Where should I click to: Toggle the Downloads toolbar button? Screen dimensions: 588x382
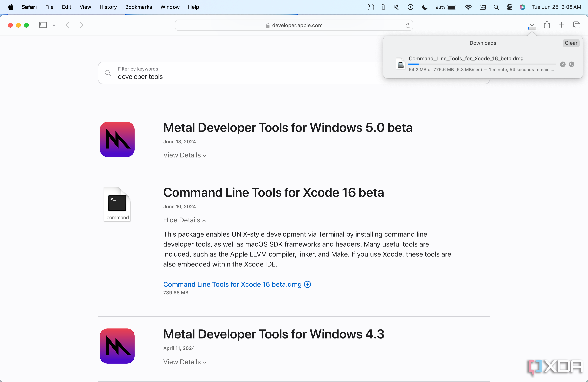click(532, 25)
